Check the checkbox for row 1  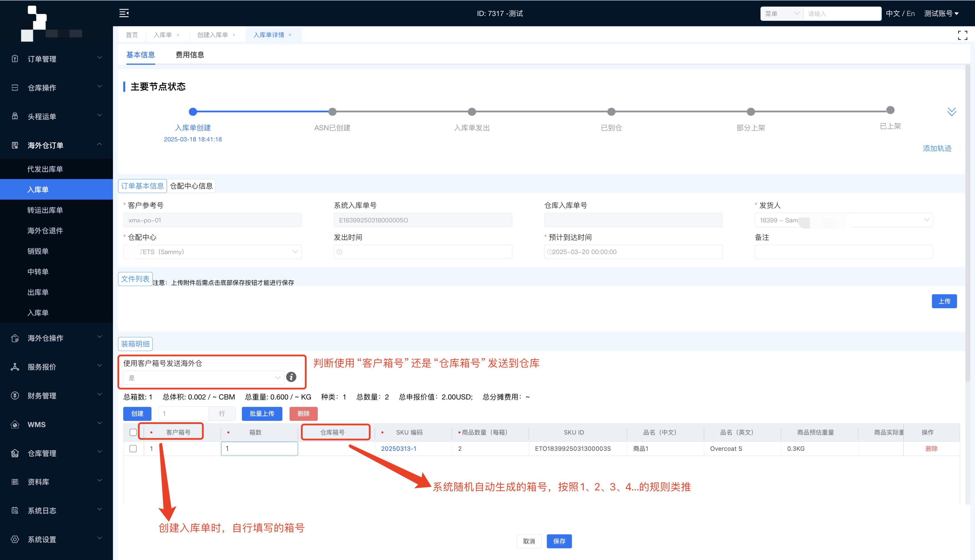point(133,449)
